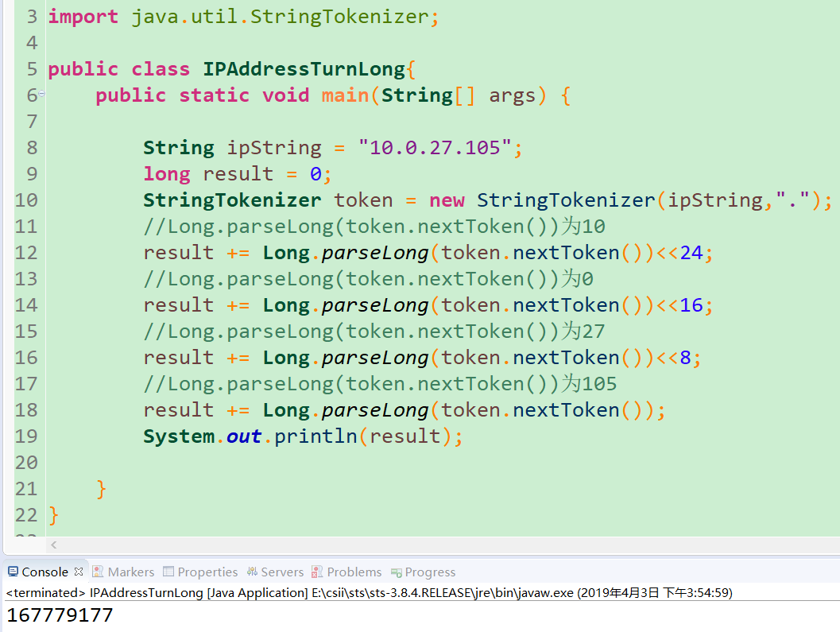Viewport: 840px width, 632px height.
Task: Click the main method name on line 6
Action: (345, 95)
